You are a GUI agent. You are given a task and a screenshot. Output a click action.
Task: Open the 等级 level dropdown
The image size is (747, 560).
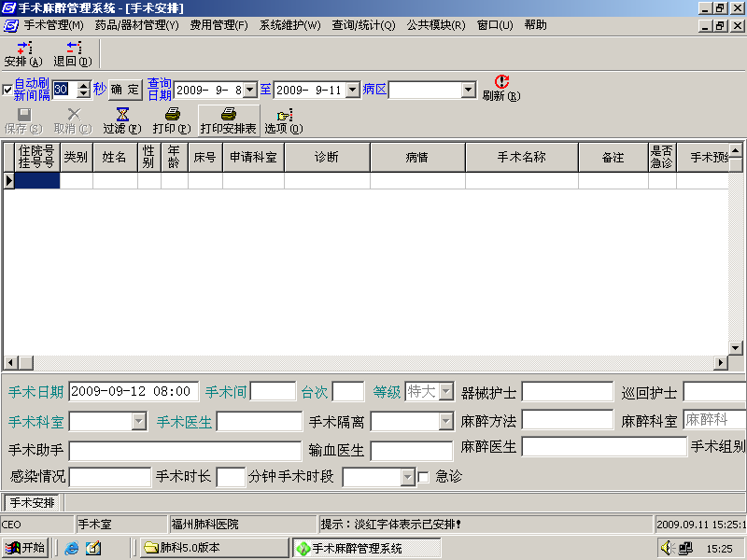click(x=446, y=392)
